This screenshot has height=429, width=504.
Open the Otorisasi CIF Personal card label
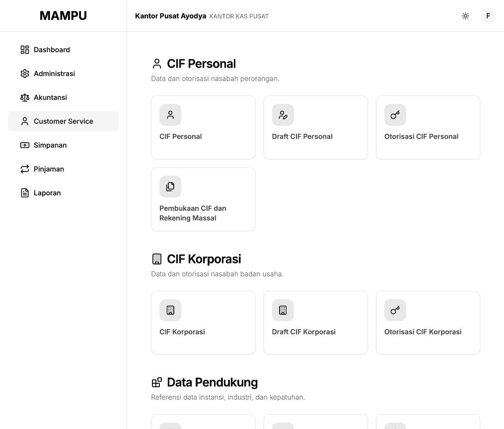point(422,137)
